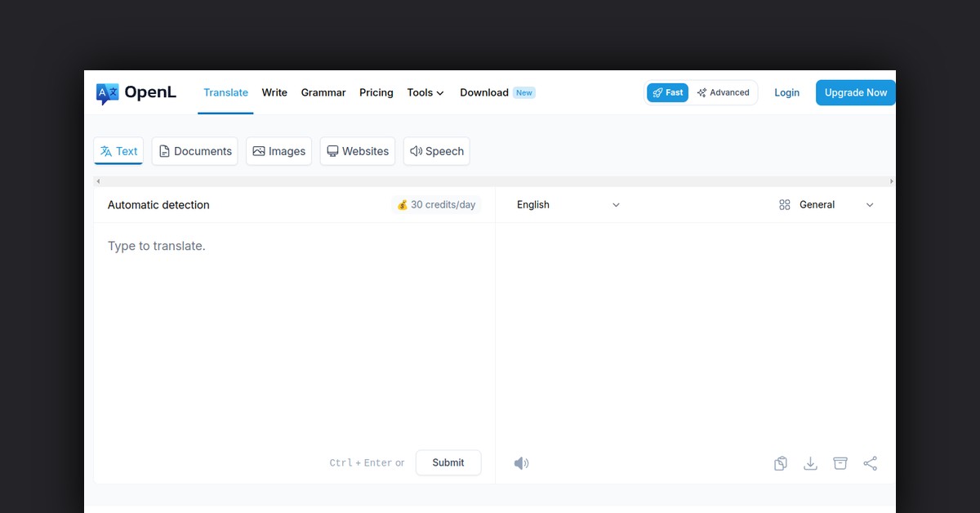Click the Type to translate text area

pyautogui.click(x=294, y=327)
